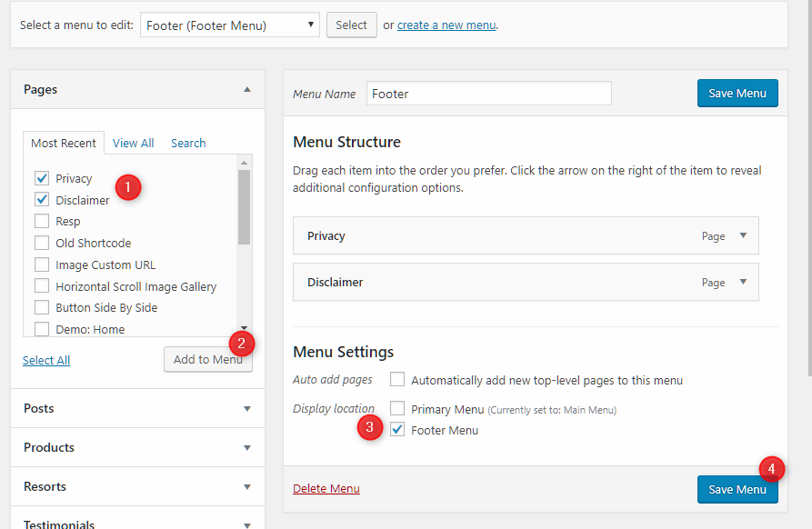This screenshot has height=529, width=812.
Task: Open the menu selection dropdown
Action: coord(230,25)
